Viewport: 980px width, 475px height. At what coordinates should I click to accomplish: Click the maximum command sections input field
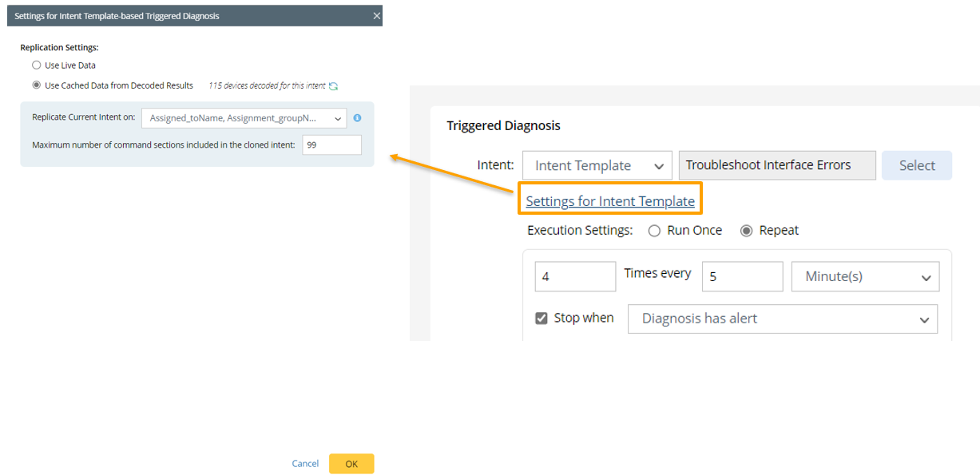tap(331, 144)
